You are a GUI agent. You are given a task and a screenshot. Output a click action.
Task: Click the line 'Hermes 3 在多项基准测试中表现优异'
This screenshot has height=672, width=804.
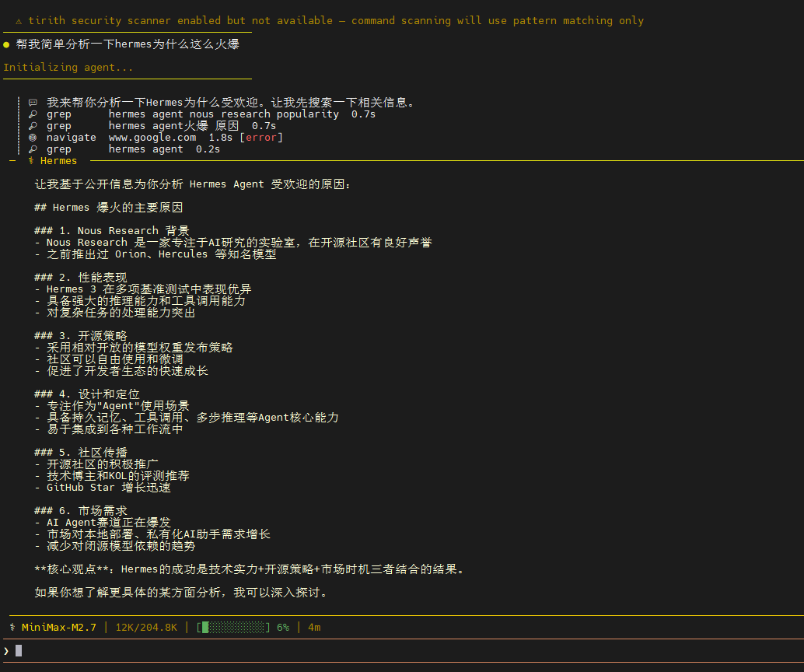pyautogui.click(x=149, y=289)
